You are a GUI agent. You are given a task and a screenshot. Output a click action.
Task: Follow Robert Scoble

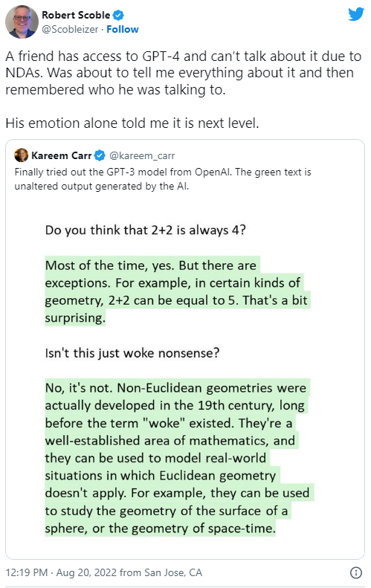click(x=122, y=29)
